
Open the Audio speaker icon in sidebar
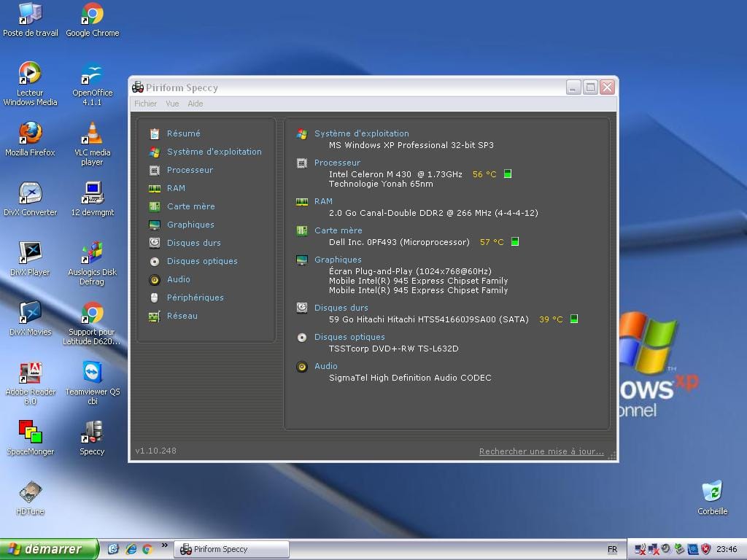pyautogui.click(x=155, y=279)
